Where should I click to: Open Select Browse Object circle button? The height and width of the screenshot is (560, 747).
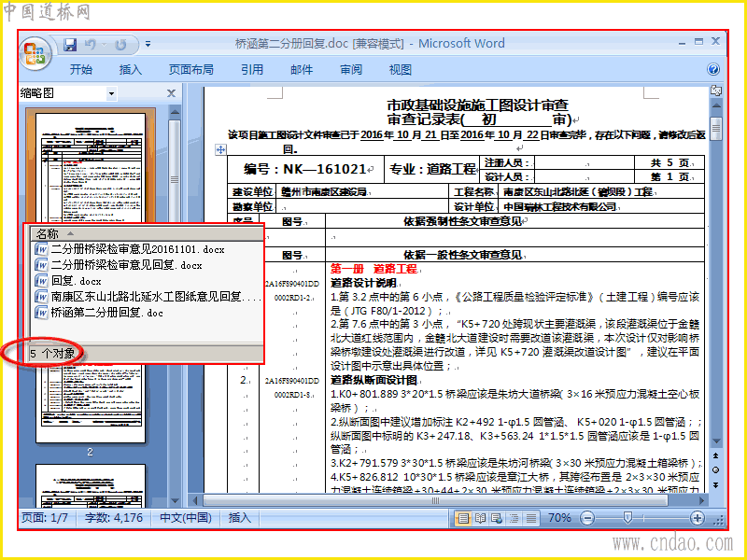pos(716,470)
